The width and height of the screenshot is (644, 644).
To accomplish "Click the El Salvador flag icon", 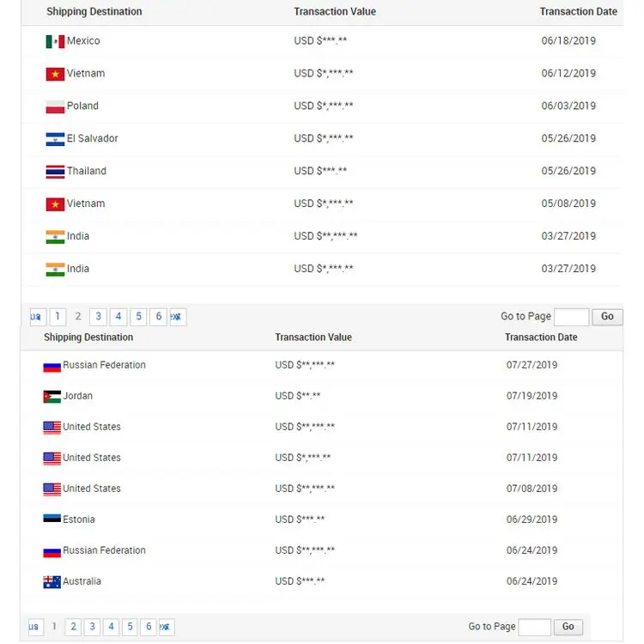I will 55,139.
